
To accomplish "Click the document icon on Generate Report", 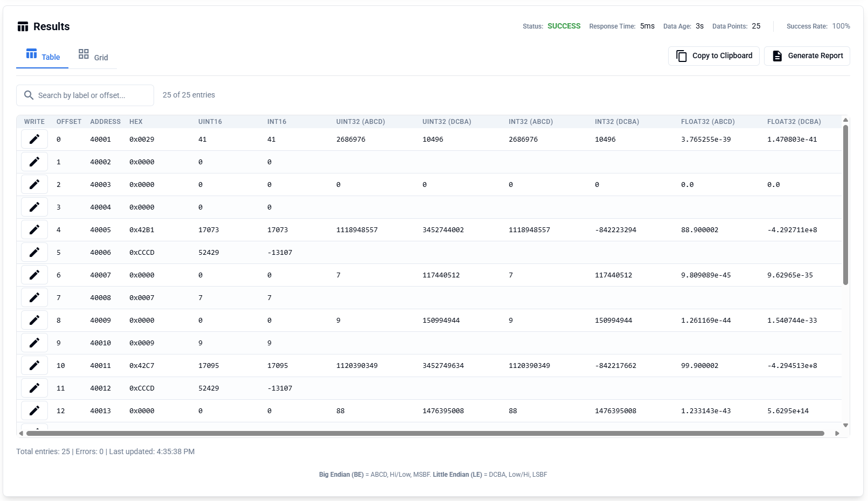I will coord(776,55).
